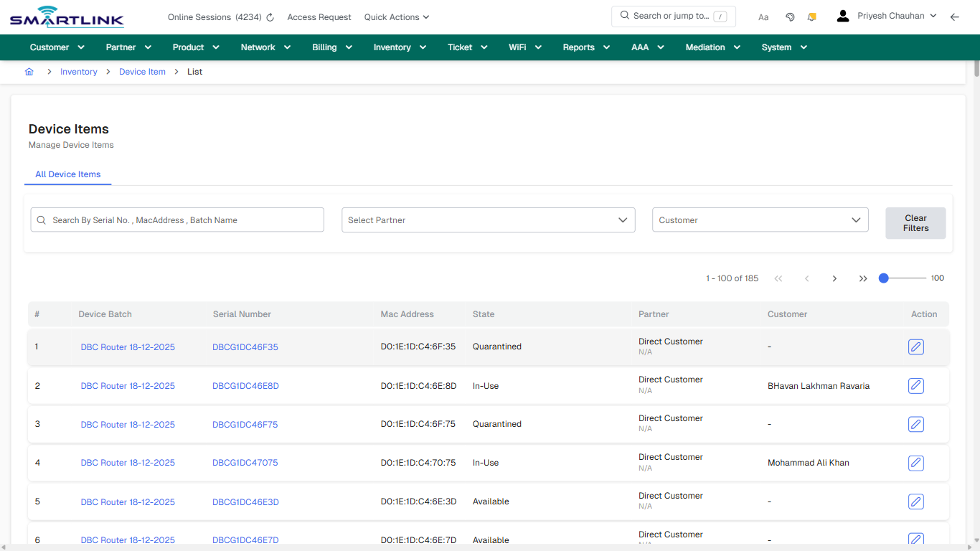
Task: Go to the next page of device items
Action: pyautogui.click(x=834, y=278)
